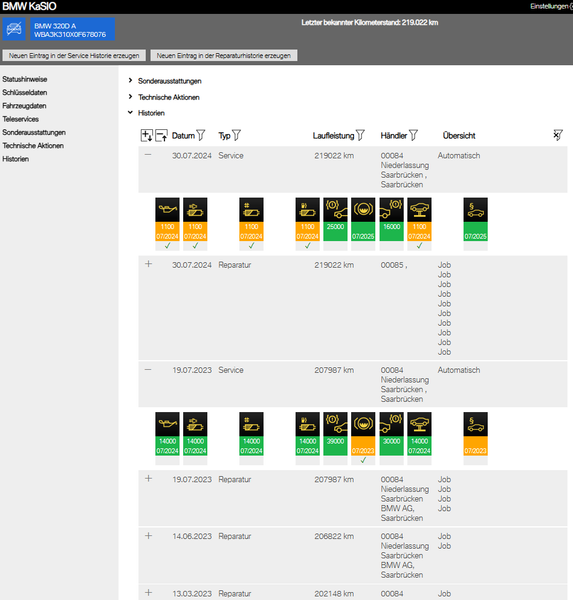Click the collapse all rows icon
Screen dimensions: 573x600
coord(161,135)
